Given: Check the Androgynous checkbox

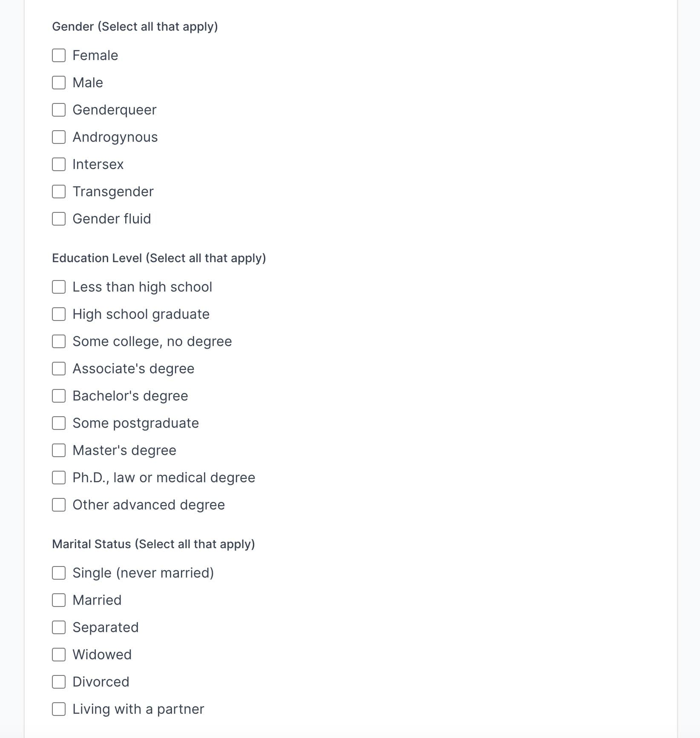Looking at the screenshot, I should 58,137.
